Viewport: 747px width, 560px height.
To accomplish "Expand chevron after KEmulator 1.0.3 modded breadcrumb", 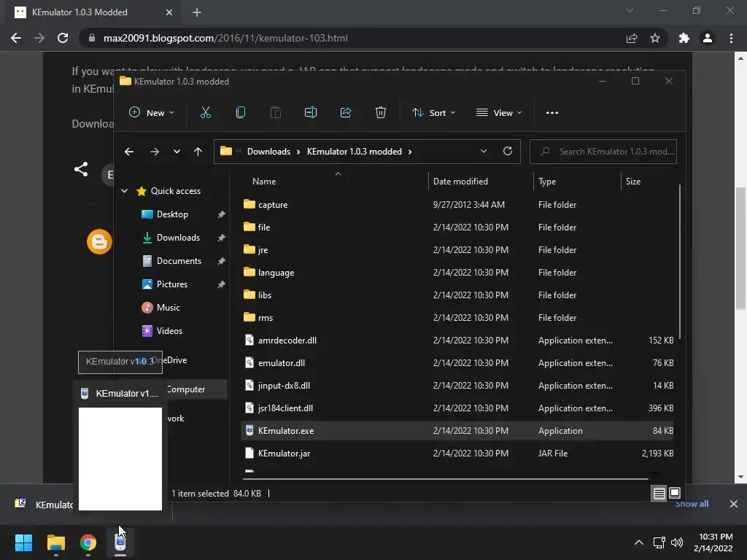I will 410,152.
